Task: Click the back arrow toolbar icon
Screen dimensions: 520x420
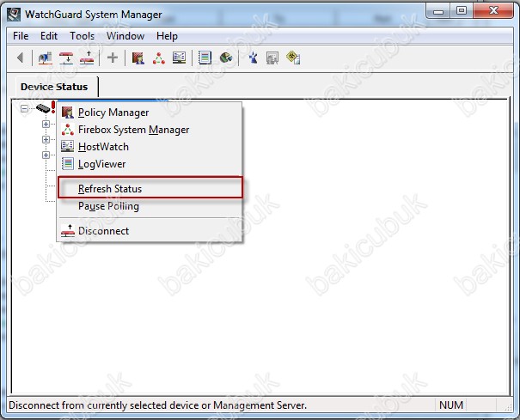Action: click(x=20, y=58)
